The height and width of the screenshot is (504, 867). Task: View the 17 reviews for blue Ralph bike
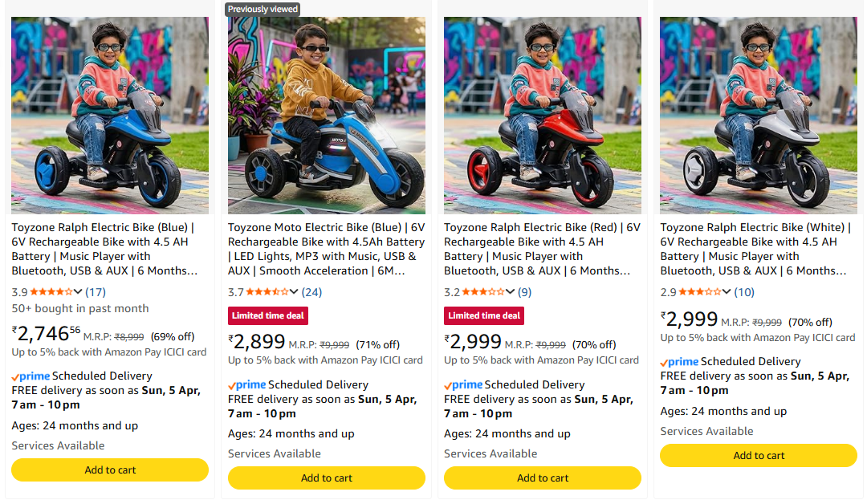coord(96,292)
